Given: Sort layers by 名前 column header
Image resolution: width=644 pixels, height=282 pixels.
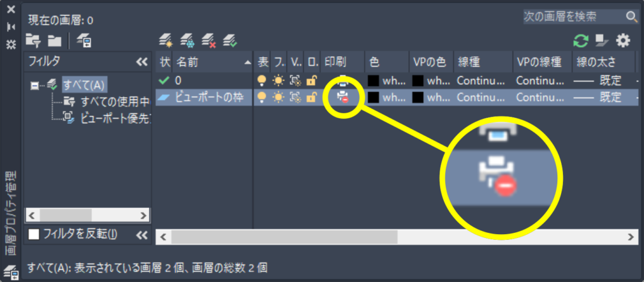Looking at the screenshot, I should click(213, 62).
